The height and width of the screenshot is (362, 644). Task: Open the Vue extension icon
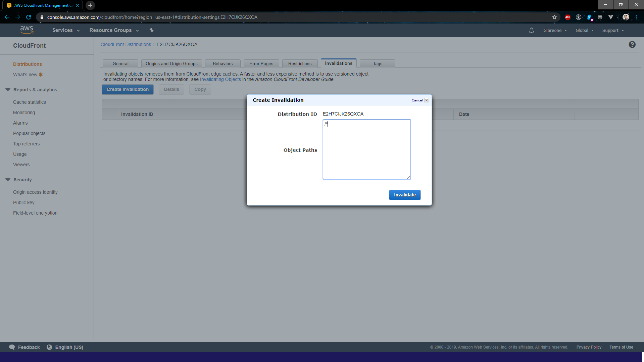611,17
